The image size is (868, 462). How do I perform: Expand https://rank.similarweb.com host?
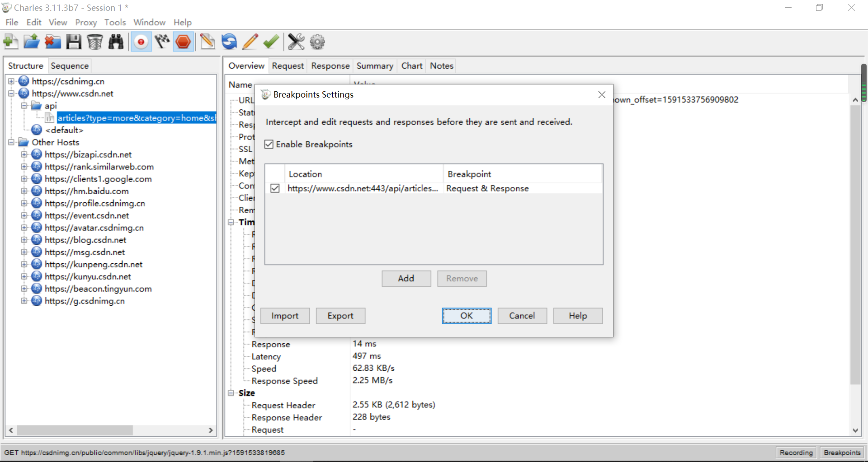24,167
